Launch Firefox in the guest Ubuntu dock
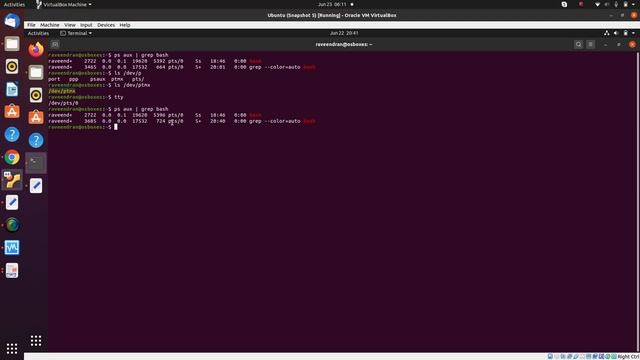Viewport: 640px width, 360px height. coord(36,50)
